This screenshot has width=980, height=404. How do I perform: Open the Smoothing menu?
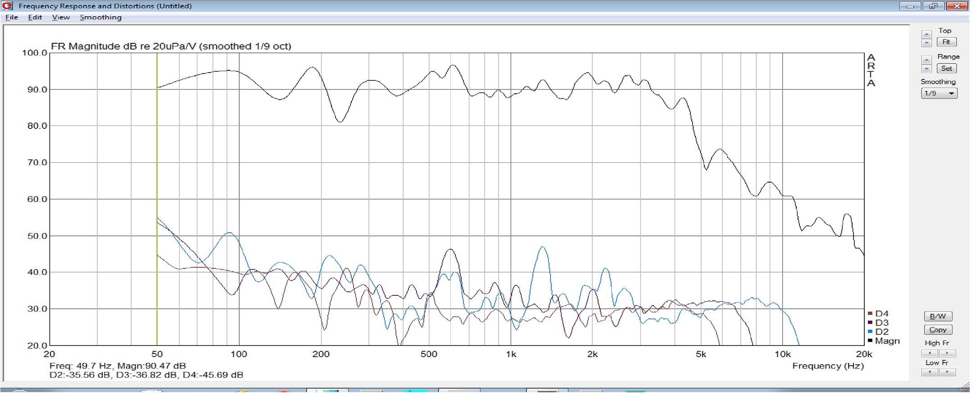pos(100,18)
